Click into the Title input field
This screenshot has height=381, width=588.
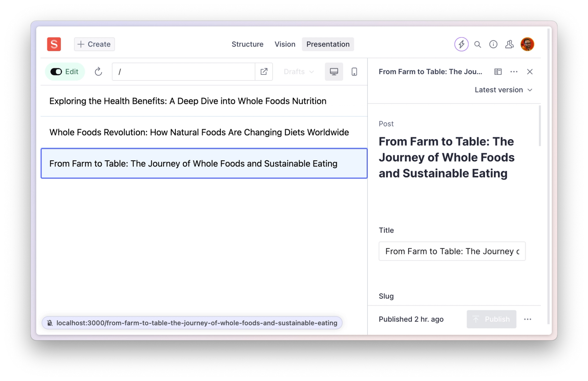click(452, 251)
